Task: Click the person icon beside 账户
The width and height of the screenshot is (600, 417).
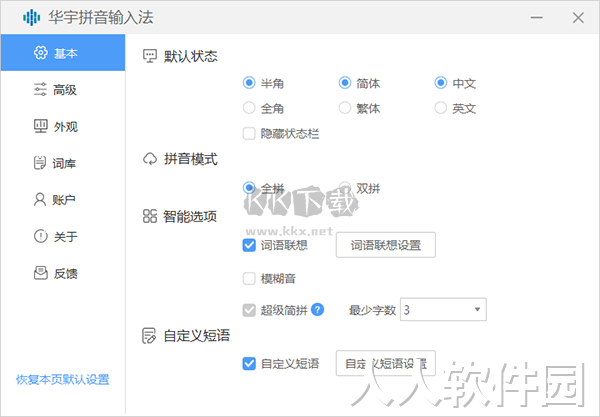Action: [x=40, y=199]
